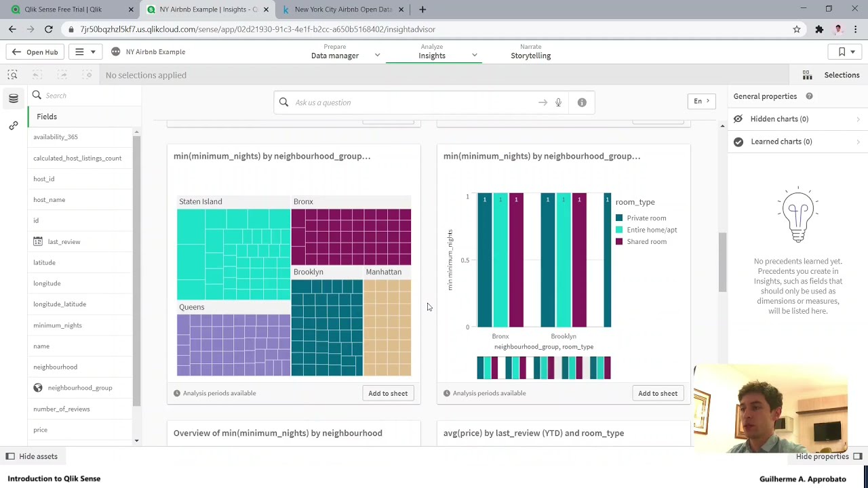Screen dimensions: 868x488
Task: Open Selections view
Action: click(842, 75)
